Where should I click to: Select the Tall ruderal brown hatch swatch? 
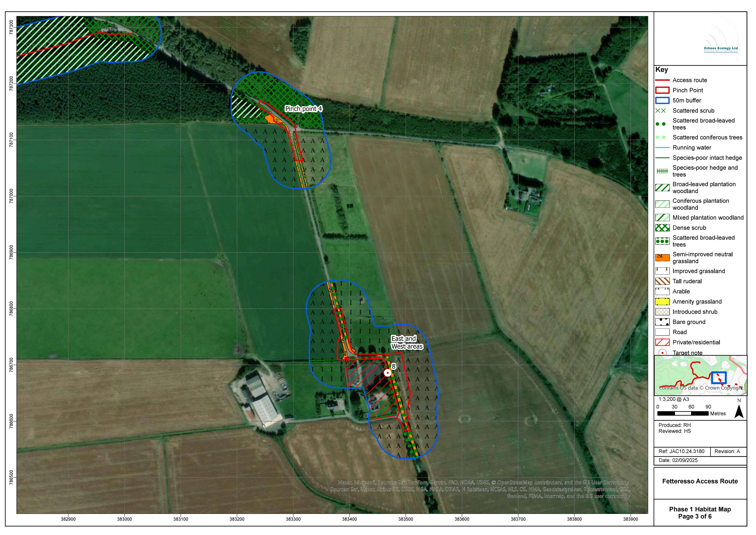[662, 281]
